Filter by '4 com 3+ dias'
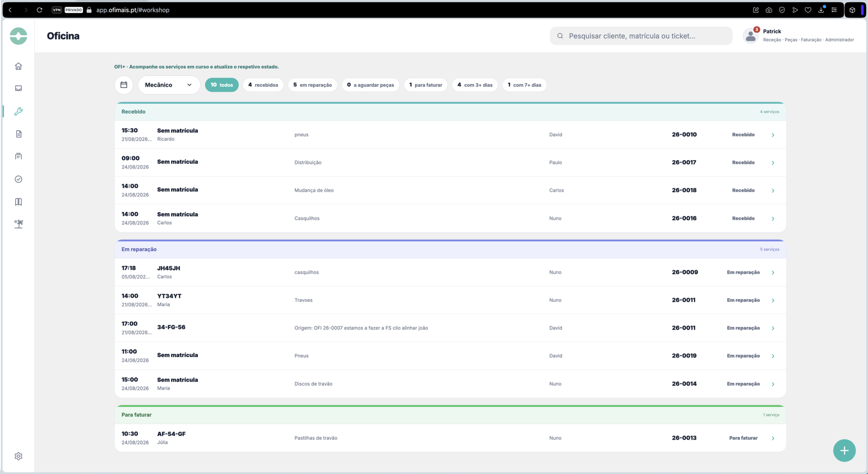Image resolution: width=868 pixels, height=474 pixels. pyautogui.click(x=475, y=85)
